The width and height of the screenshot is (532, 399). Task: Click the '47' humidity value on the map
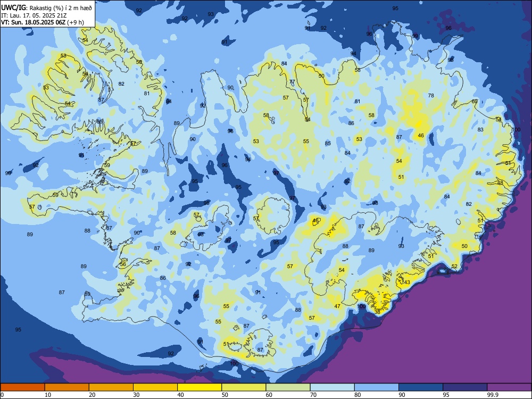tap(337, 306)
